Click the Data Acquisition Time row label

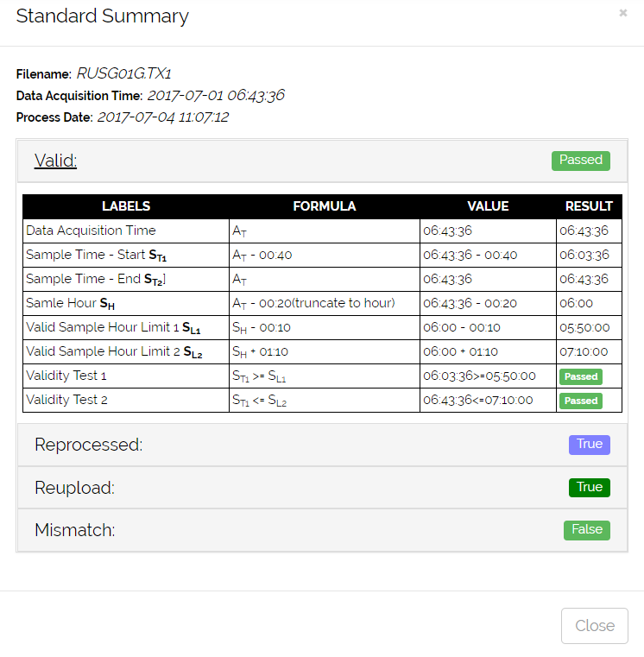click(x=91, y=231)
